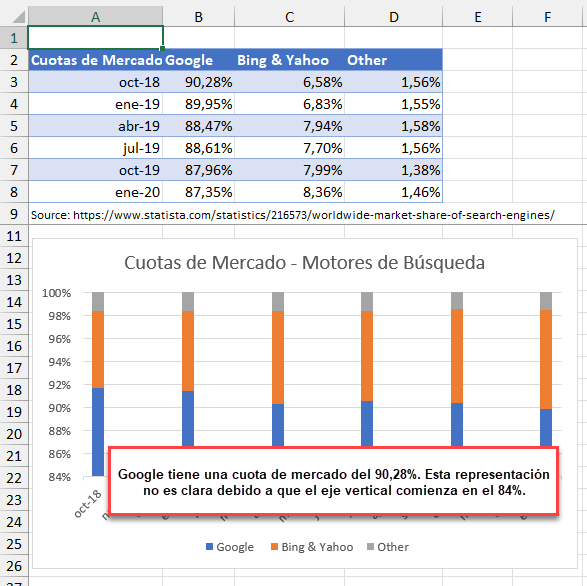Select the cell with value 1,38%
Viewport: 587px width, 586px height.
point(393,170)
